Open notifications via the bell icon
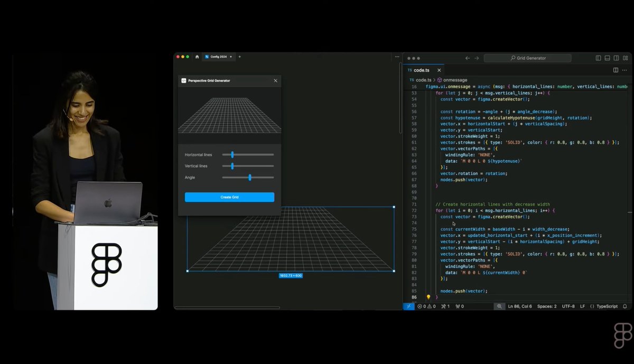The image size is (634, 364). [625, 306]
